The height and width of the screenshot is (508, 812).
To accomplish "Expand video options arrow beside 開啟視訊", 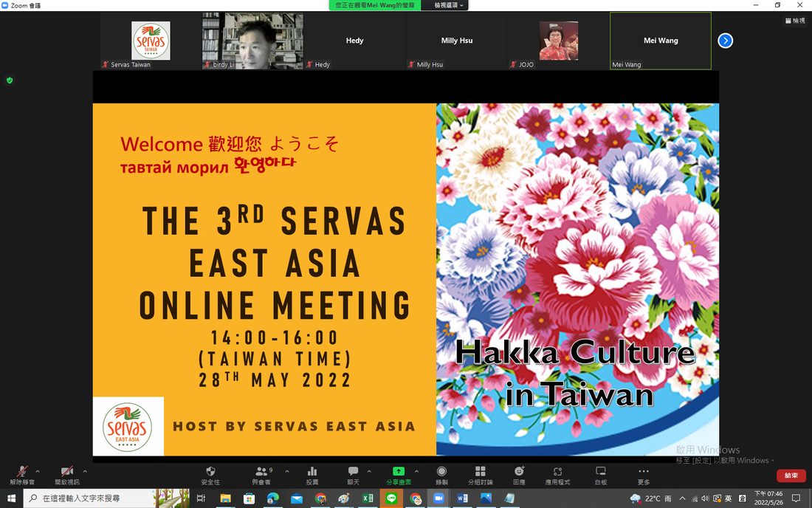I will 85,471.
